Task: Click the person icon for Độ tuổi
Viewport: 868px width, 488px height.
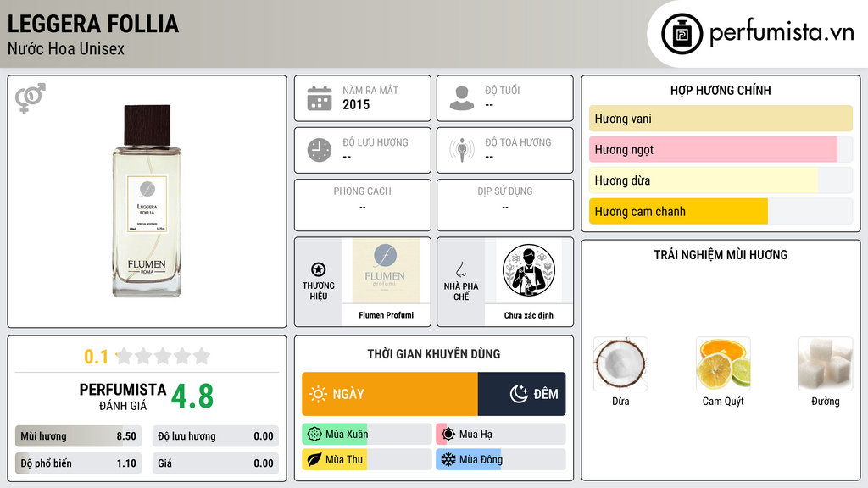Action: click(x=462, y=98)
